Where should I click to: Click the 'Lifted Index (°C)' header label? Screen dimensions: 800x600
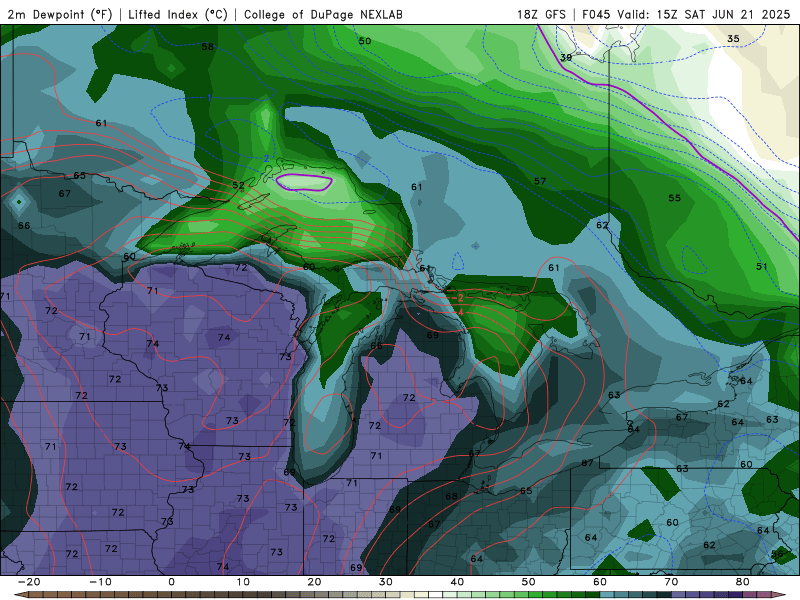178,14
